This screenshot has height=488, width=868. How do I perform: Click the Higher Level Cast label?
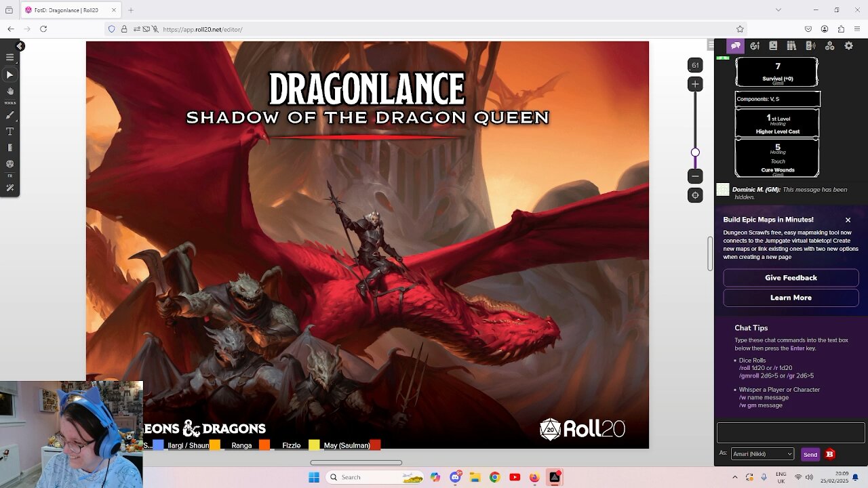tap(777, 131)
